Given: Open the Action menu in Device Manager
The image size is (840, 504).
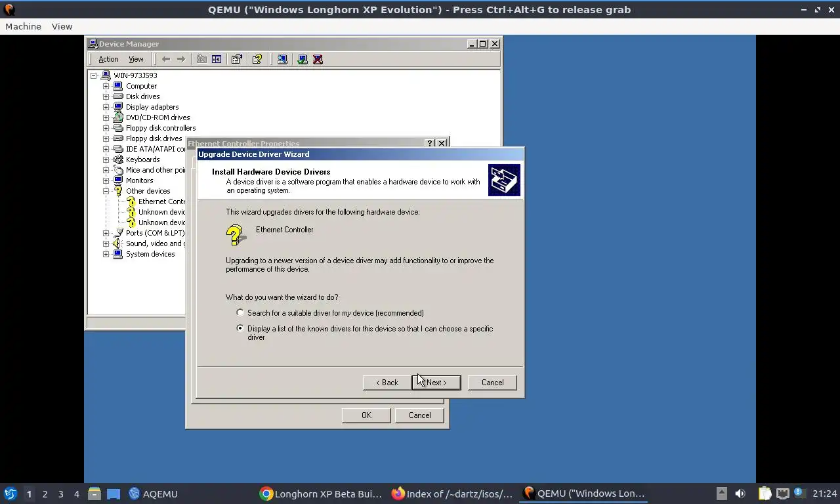Looking at the screenshot, I should tap(108, 59).
